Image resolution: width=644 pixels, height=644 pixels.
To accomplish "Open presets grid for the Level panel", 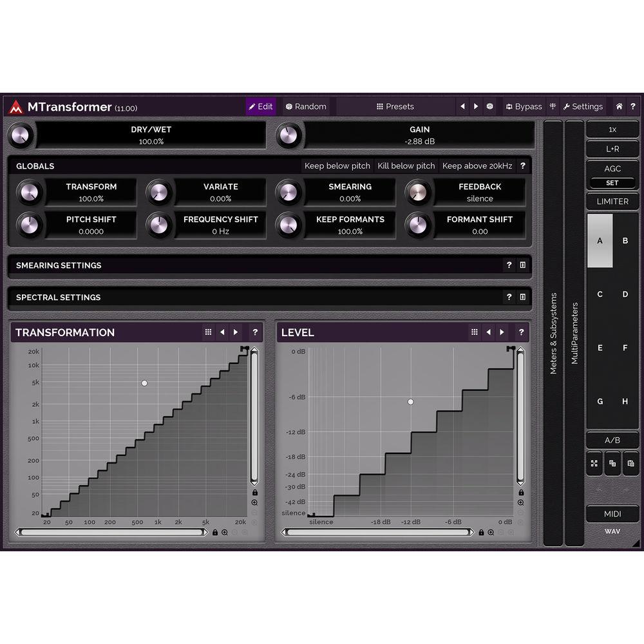I will [x=474, y=332].
